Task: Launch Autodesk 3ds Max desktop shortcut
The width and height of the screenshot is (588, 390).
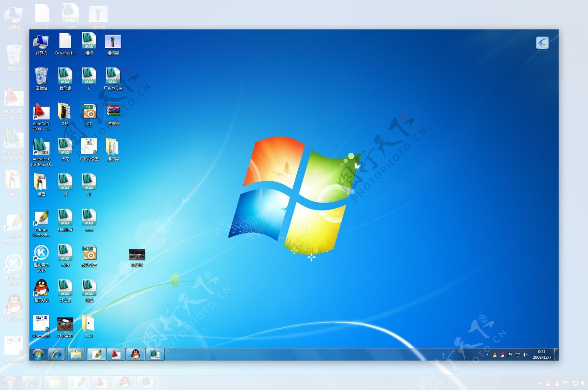Action: [41, 152]
